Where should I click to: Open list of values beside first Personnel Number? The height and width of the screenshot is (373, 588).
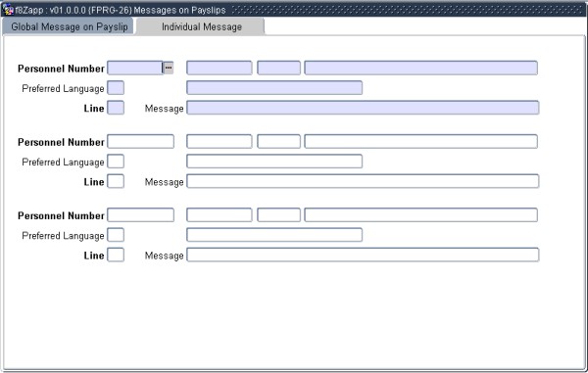point(169,68)
